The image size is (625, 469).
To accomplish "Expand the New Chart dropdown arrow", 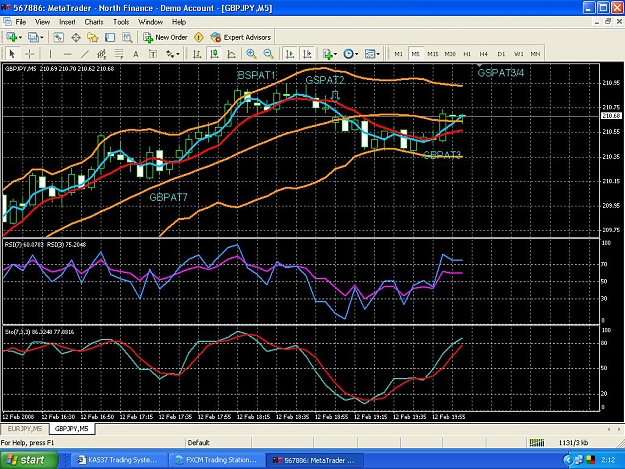I will [20, 37].
